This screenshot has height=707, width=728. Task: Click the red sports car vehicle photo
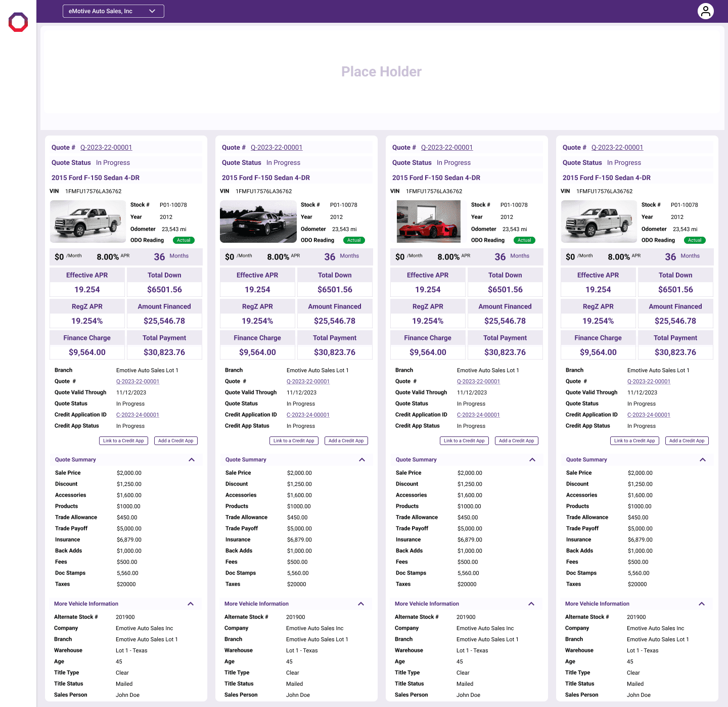pyautogui.click(x=429, y=222)
